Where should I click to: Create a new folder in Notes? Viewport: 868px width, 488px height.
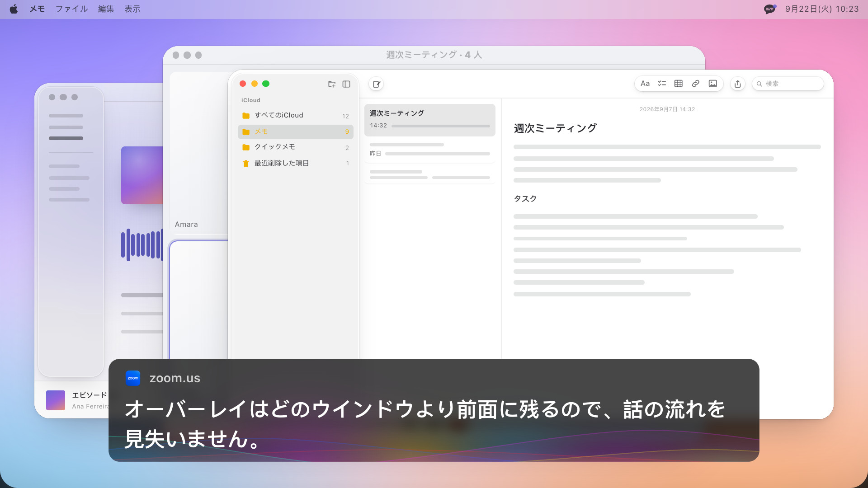332,84
